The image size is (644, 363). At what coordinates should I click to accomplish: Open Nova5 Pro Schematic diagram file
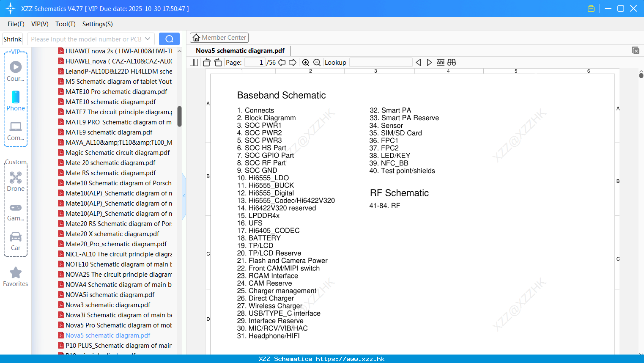click(115, 325)
